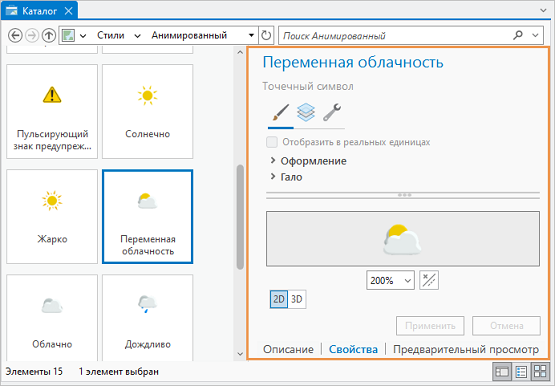The image size is (555, 386).
Task: Click Стили in the path bar
Action: point(111,35)
